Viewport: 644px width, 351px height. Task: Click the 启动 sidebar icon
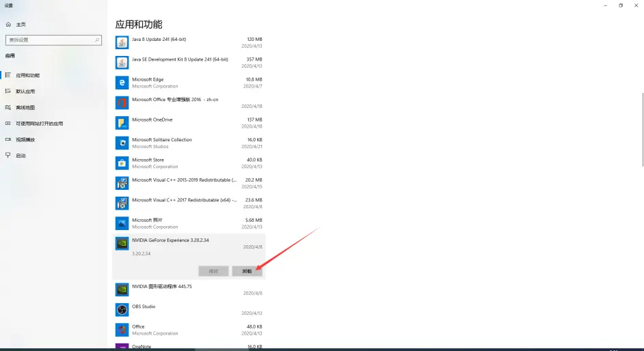8,156
